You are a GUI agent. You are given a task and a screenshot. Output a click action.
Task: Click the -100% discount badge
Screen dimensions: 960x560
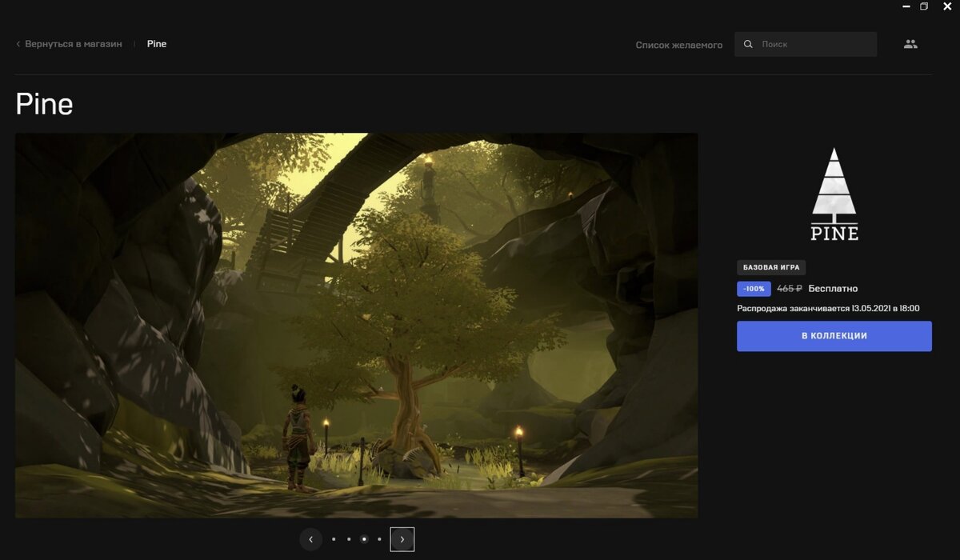[754, 289]
